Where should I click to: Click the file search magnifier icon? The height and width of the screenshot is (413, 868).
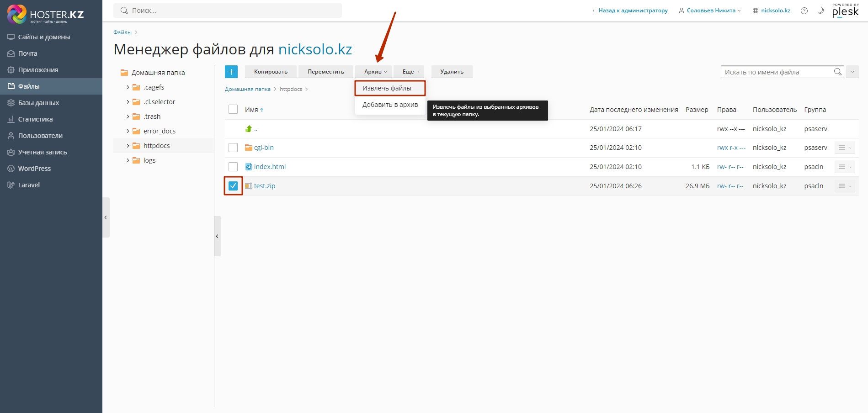(837, 72)
